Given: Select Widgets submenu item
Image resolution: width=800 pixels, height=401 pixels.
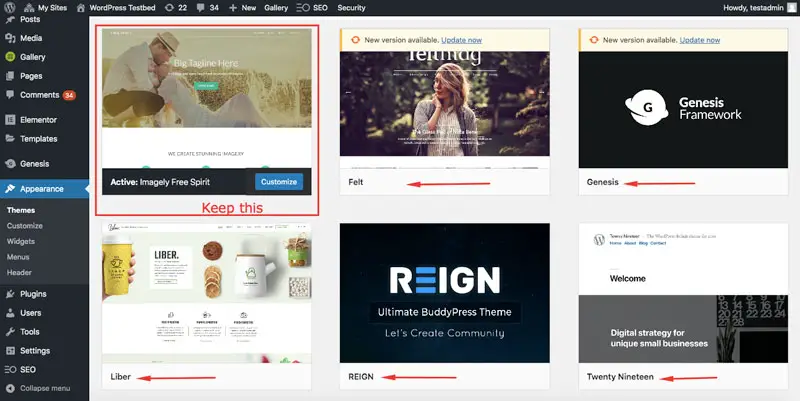Looking at the screenshot, I should (x=21, y=241).
